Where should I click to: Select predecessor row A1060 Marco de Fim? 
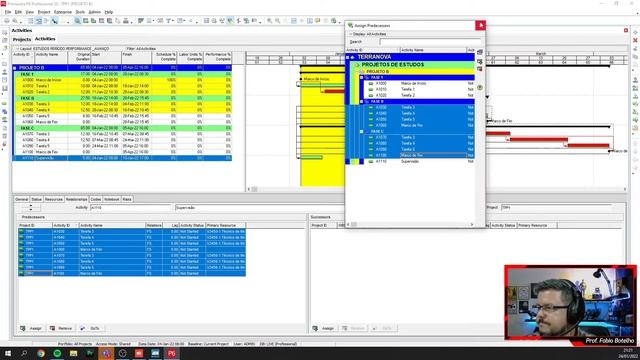[x=132, y=249]
